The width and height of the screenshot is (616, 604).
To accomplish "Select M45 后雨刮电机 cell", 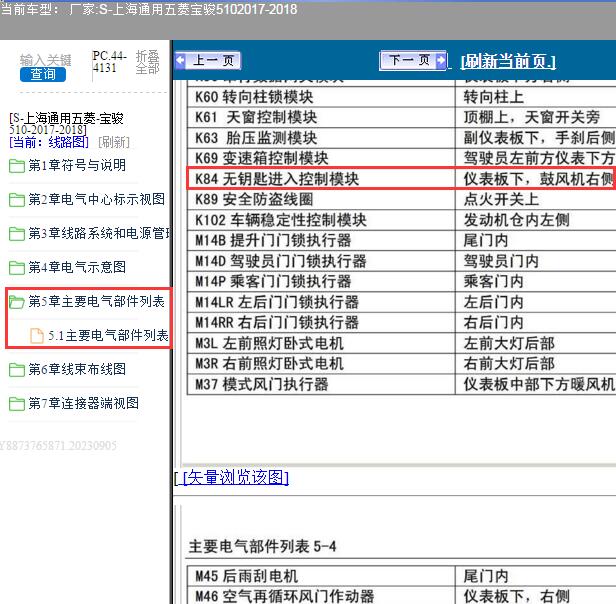I will pyautogui.click(x=321, y=576).
